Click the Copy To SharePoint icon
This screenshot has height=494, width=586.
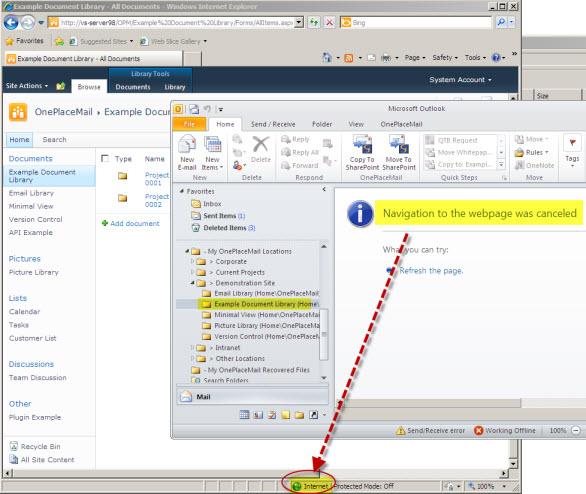[362, 145]
